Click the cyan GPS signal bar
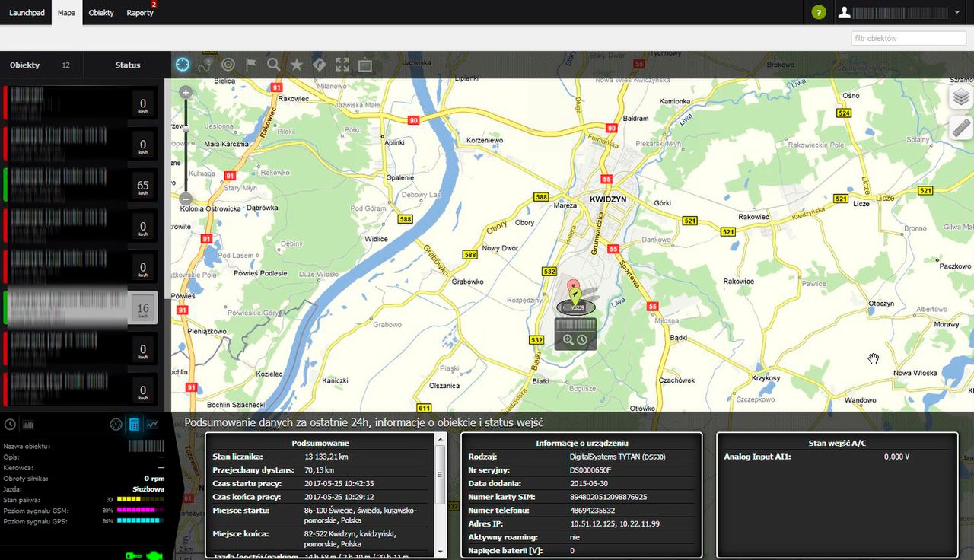The height and width of the screenshot is (560, 974). [141, 520]
